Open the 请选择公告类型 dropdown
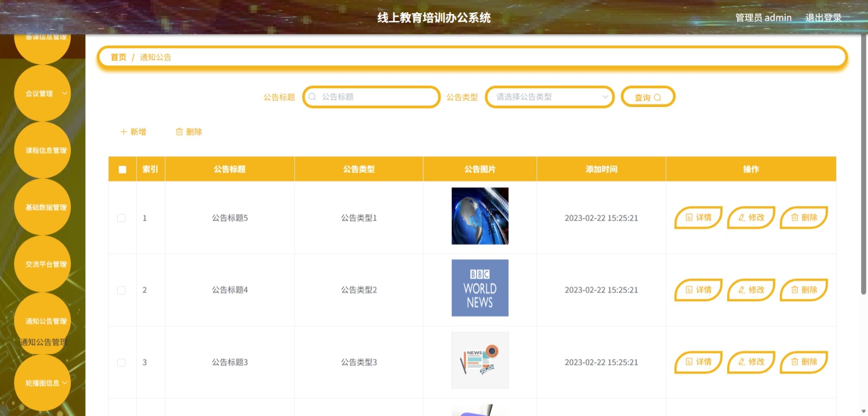This screenshot has height=416, width=868. 549,97
